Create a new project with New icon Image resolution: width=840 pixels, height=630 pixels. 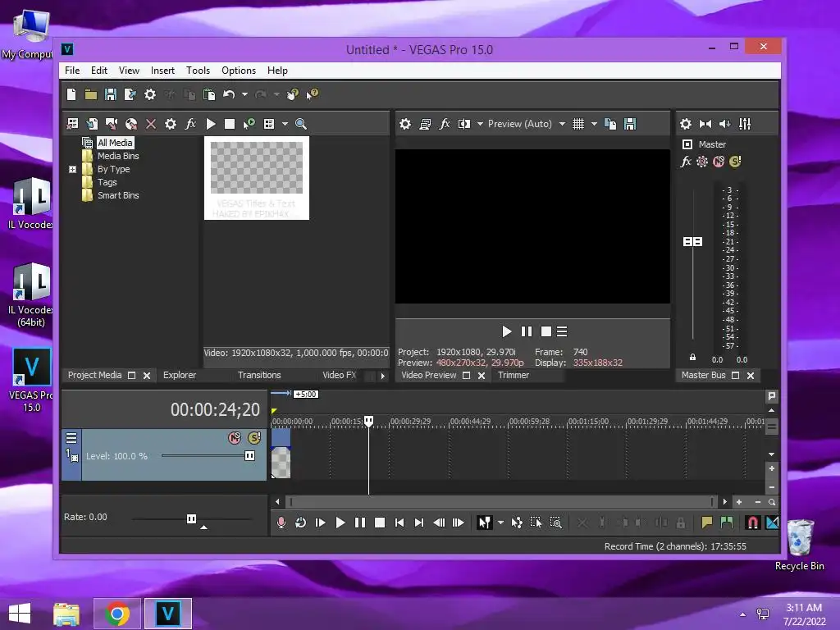pyautogui.click(x=71, y=95)
